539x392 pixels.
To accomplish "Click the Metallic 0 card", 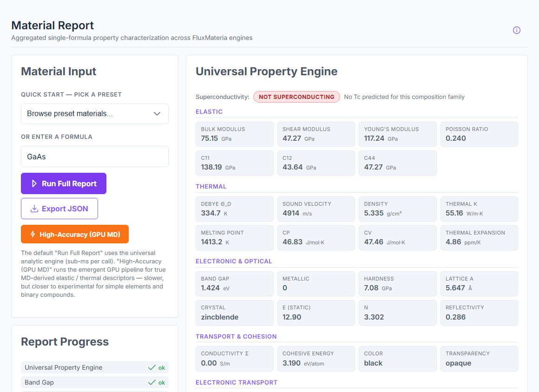I will (316, 284).
